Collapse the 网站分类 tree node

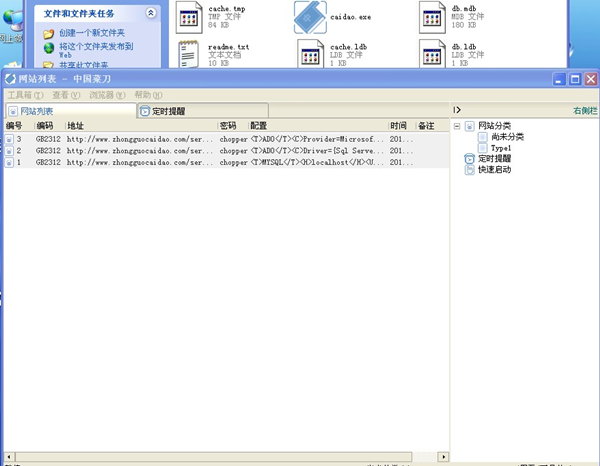point(457,126)
